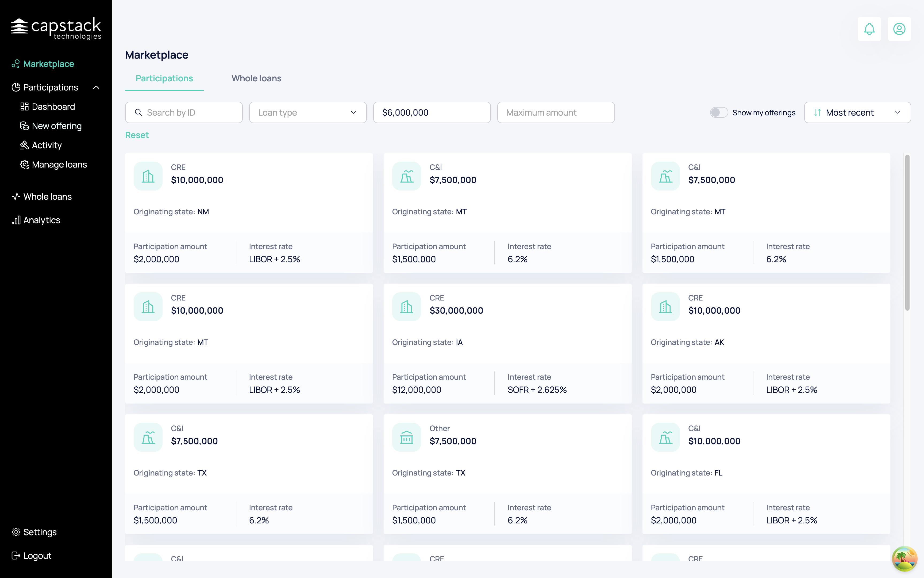Click the minimum amount field showing $6,000,000
The image size is (924, 578).
point(432,112)
